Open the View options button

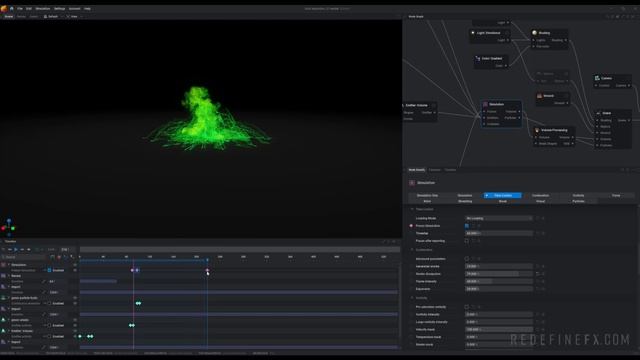[x=73, y=17]
